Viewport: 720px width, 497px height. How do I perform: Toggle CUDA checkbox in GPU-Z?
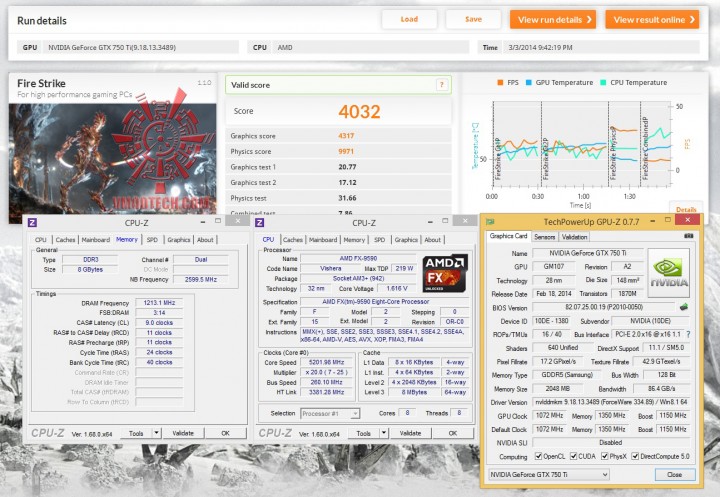[573, 456]
